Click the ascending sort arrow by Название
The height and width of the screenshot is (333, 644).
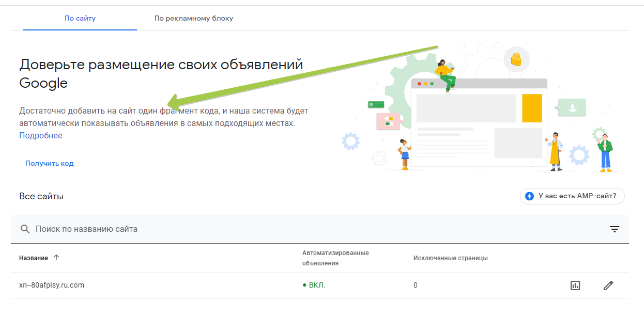pyautogui.click(x=56, y=257)
